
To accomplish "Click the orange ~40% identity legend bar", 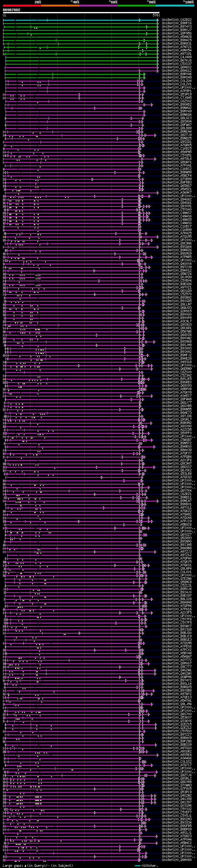I will click(x=60, y=6).
